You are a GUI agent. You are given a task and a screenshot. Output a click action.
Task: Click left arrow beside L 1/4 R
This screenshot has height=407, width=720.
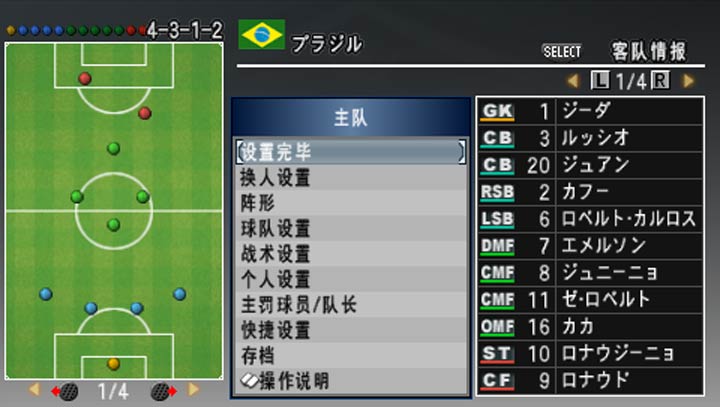pyautogui.click(x=573, y=81)
